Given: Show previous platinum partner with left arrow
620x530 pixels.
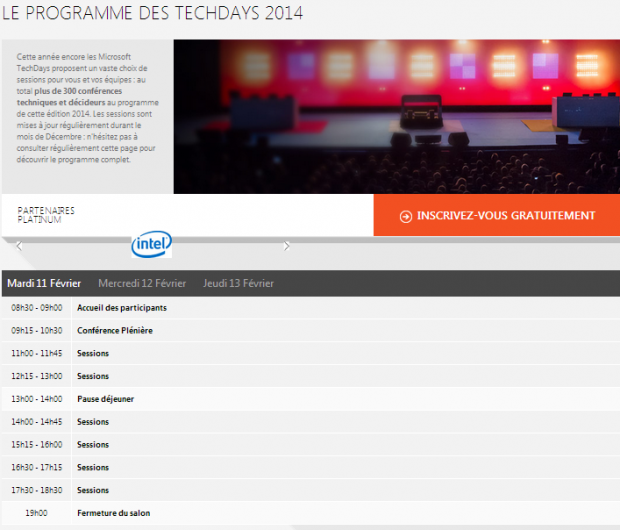Looking at the screenshot, I should pyautogui.click(x=19, y=246).
